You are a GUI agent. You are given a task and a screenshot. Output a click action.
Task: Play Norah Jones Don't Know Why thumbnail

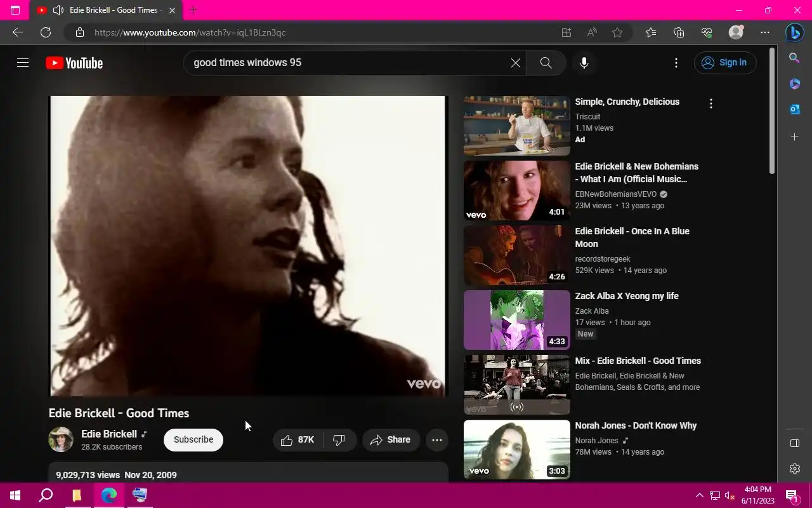coord(517,450)
